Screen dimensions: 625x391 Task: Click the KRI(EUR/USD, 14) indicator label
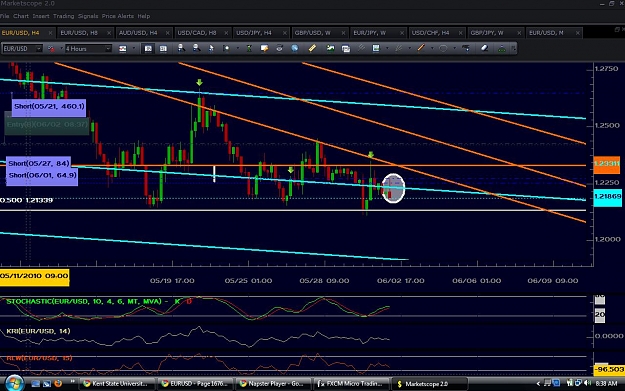click(38, 331)
